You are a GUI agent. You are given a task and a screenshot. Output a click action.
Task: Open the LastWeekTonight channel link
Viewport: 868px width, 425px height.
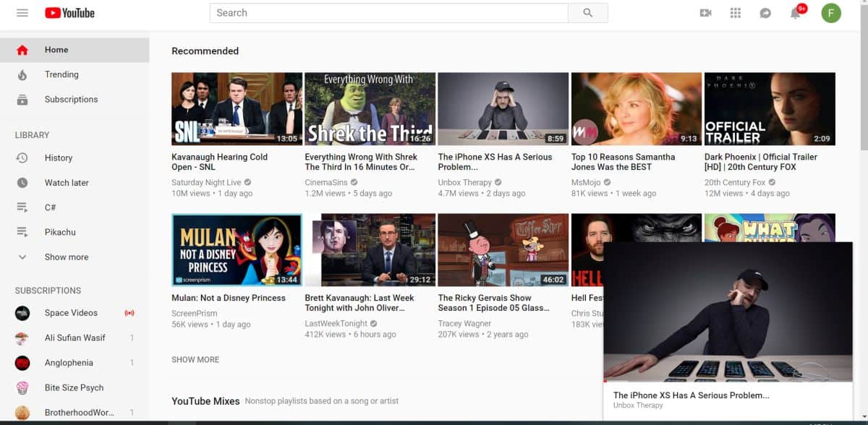[x=334, y=323]
